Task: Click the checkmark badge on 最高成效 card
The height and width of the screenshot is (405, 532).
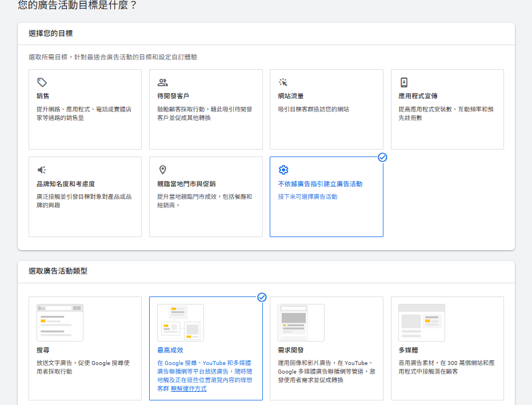Action: coord(262,298)
